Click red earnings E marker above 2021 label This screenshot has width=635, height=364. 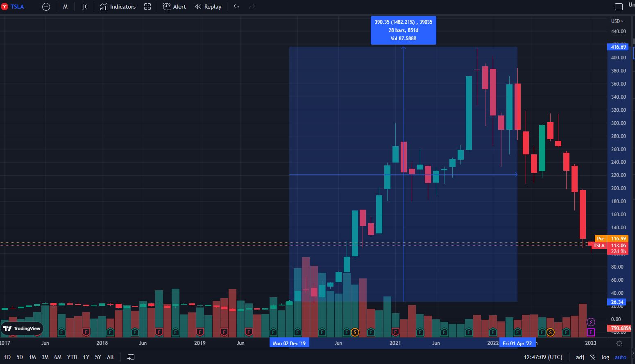click(x=395, y=332)
